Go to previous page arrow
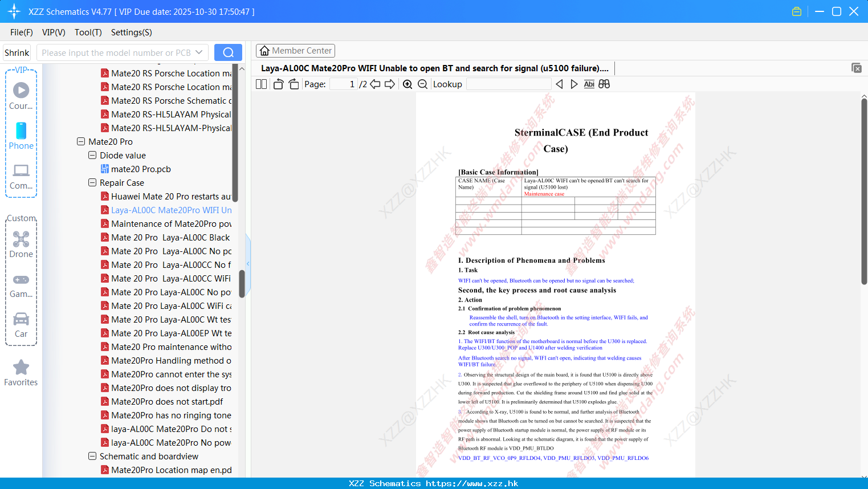 click(375, 84)
